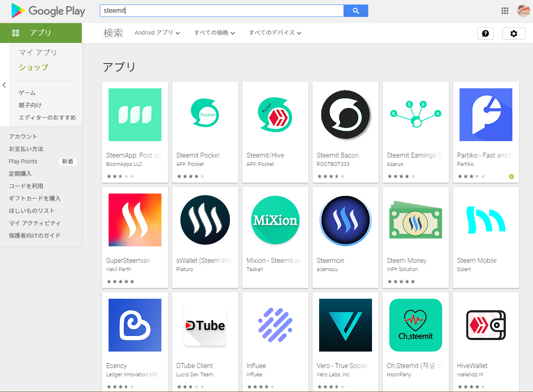Open Play Points link
This screenshot has height=392, width=533.
[x=23, y=161]
